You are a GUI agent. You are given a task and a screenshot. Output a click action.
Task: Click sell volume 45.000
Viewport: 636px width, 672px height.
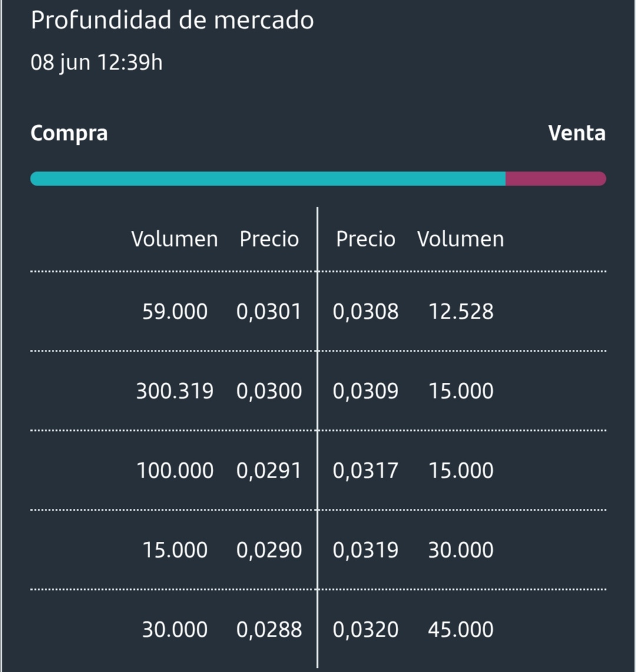coord(461,630)
